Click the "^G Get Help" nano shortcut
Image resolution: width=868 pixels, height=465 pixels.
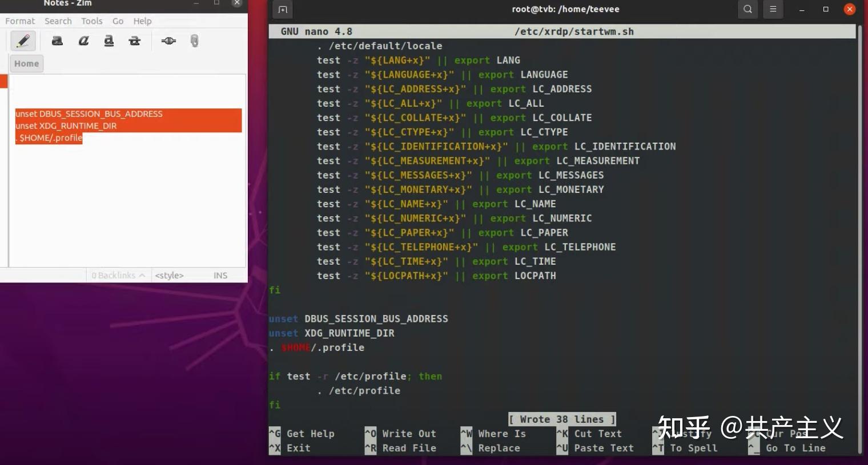302,434
